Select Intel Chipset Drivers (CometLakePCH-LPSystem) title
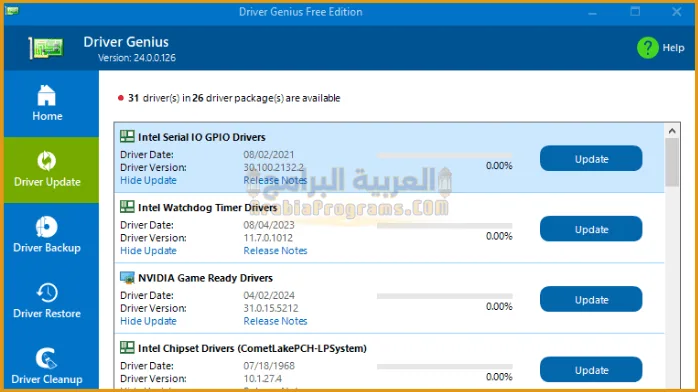Image resolution: width=698 pixels, height=392 pixels. click(252, 348)
